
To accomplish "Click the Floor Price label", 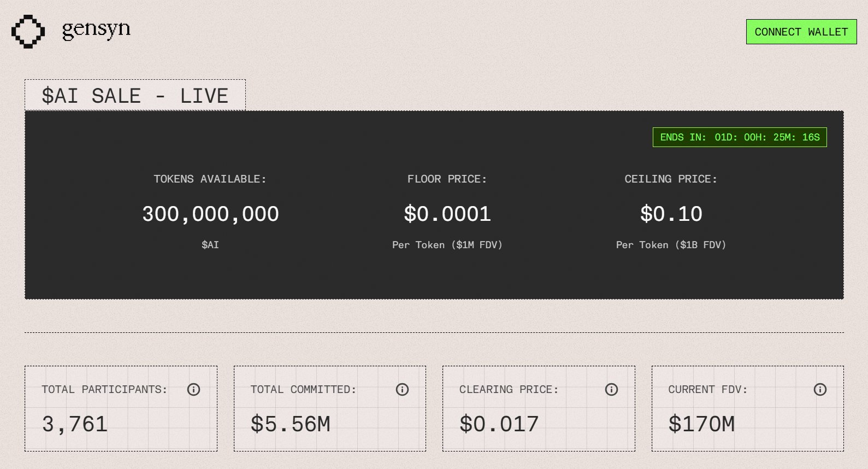I will (447, 179).
